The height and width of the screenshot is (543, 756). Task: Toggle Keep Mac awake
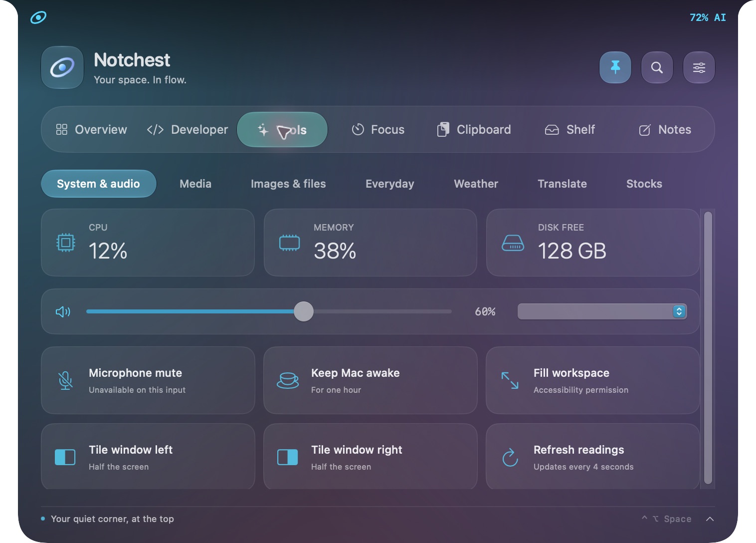point(371,380)
